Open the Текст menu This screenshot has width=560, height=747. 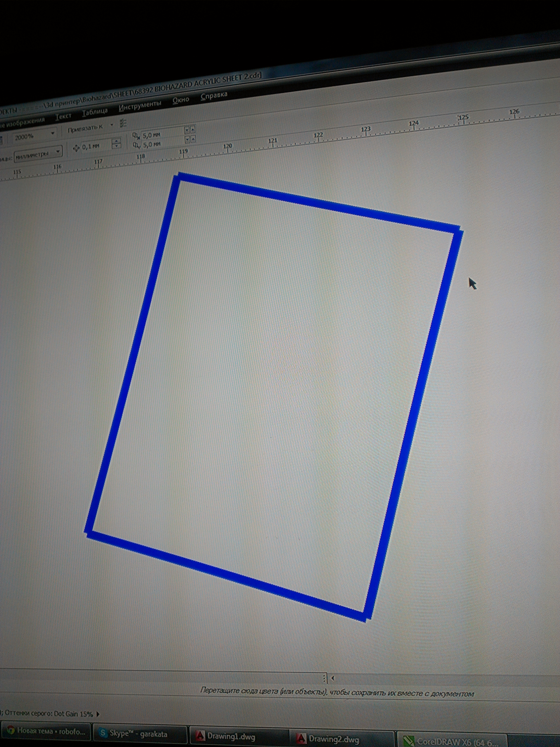coord(63,116)
